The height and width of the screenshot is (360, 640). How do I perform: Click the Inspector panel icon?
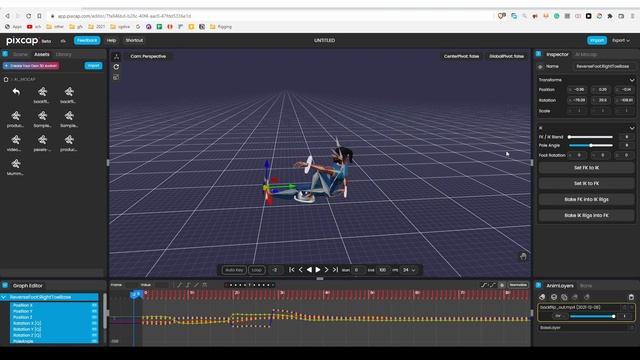pos(538,54)
